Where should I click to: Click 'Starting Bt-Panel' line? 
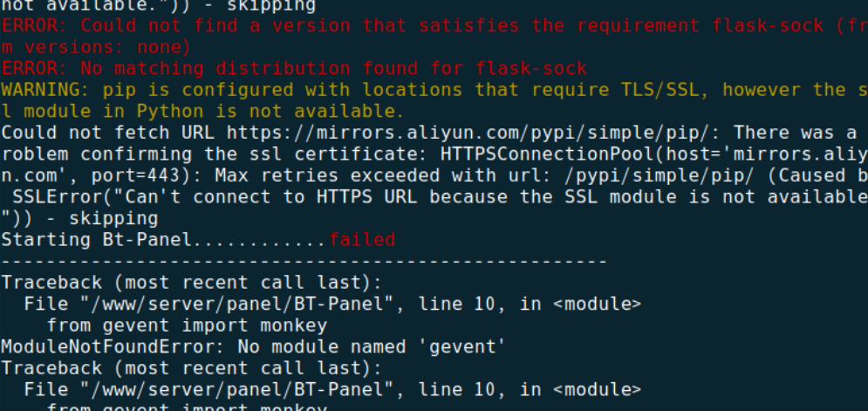[x=198, y=240]
